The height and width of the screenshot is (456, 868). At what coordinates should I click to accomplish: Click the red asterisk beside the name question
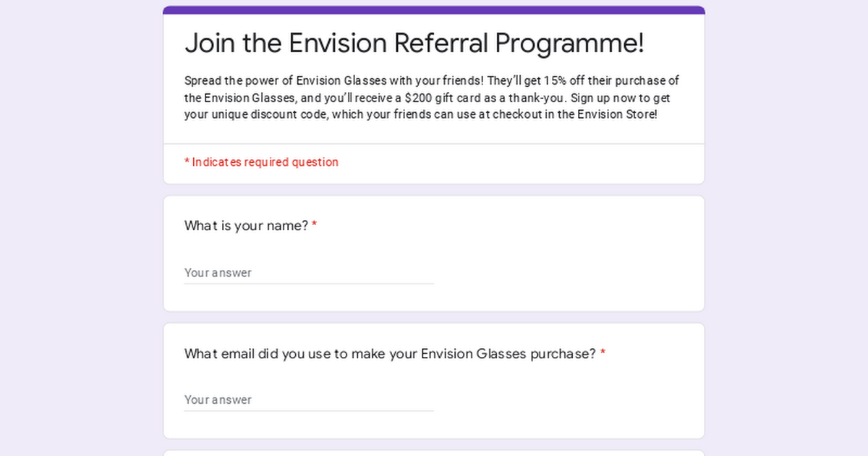point(314,226)
